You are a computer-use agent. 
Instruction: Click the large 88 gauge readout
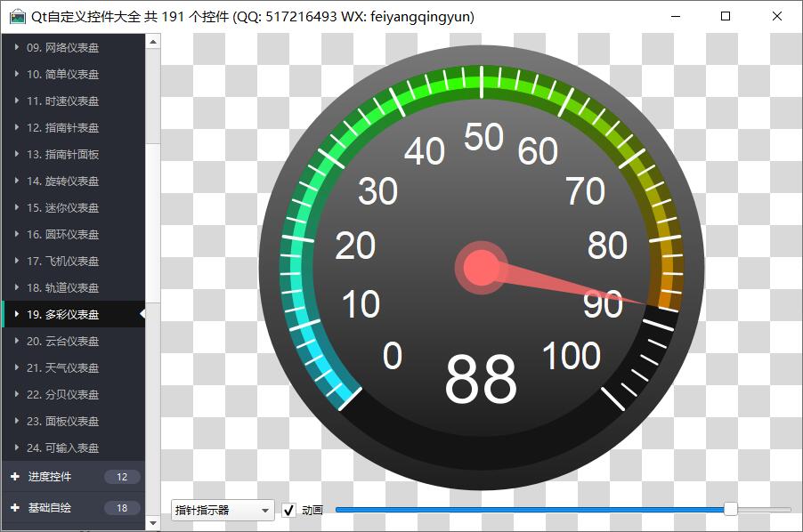coord(481,380)
